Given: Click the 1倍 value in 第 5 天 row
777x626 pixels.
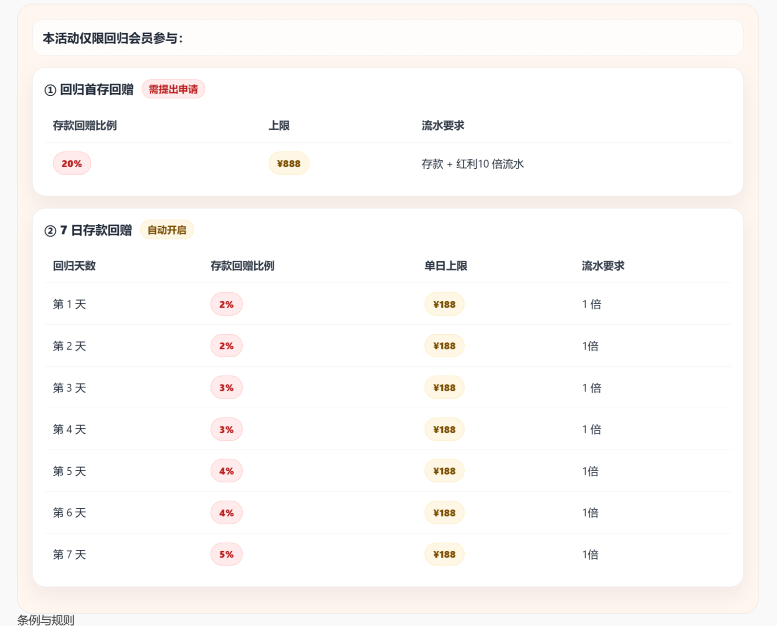Looking at the screenshot, I should click(x=590, y=471).
